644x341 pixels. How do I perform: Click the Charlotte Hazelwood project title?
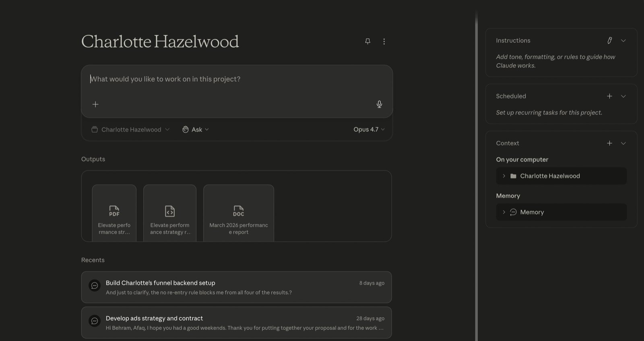160,41
